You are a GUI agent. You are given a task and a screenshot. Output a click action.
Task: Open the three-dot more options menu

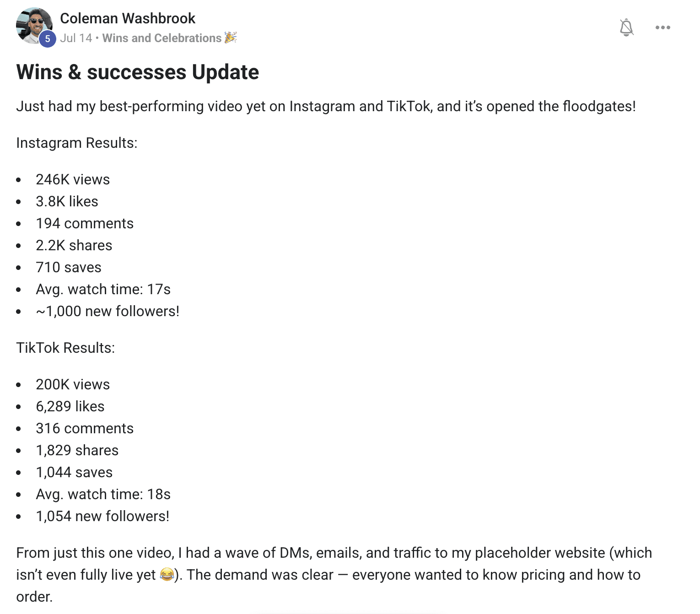(x=662, y=27)
